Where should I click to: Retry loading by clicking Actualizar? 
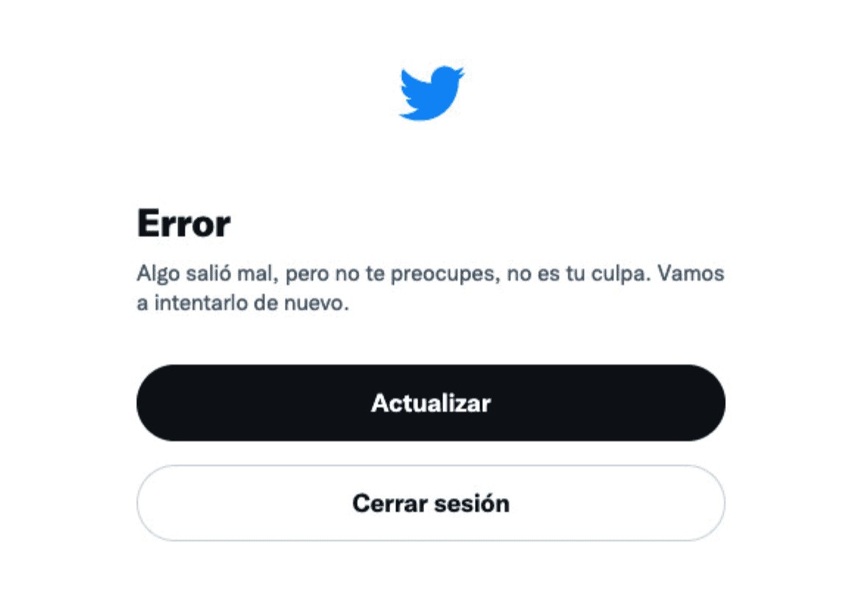(431, 402)
